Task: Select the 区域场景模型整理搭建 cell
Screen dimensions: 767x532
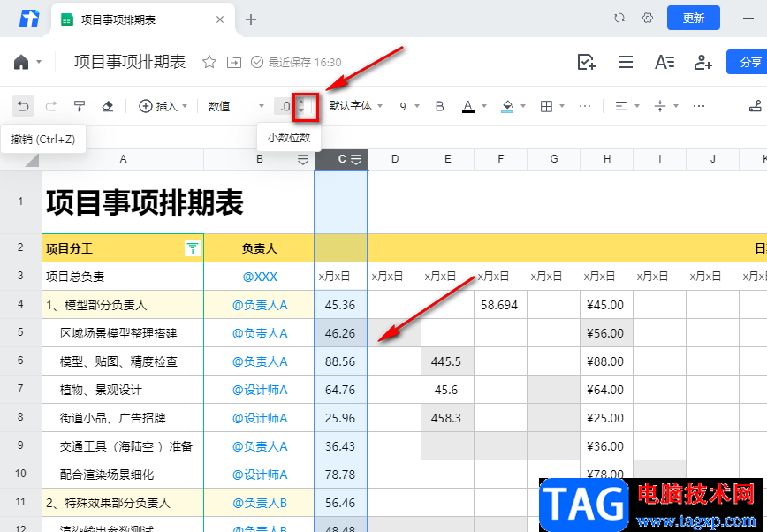Action: (x=123, y=333)
